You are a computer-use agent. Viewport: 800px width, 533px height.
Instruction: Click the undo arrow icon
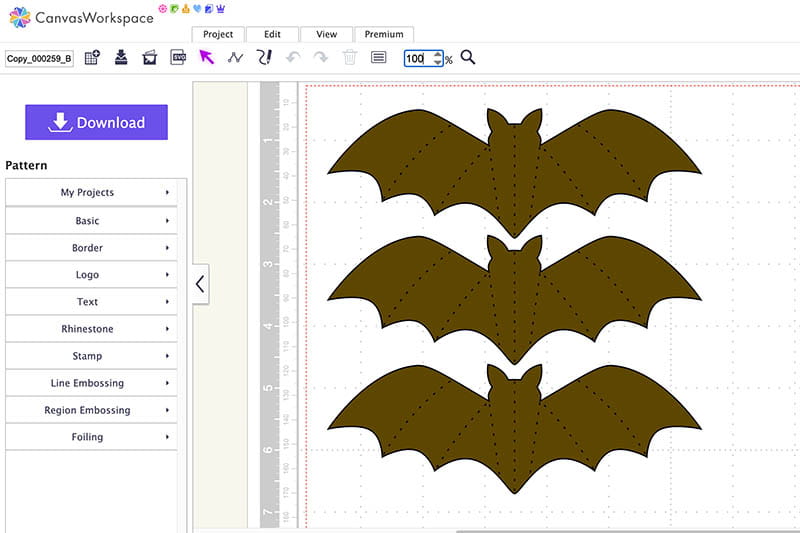point(293,58)
